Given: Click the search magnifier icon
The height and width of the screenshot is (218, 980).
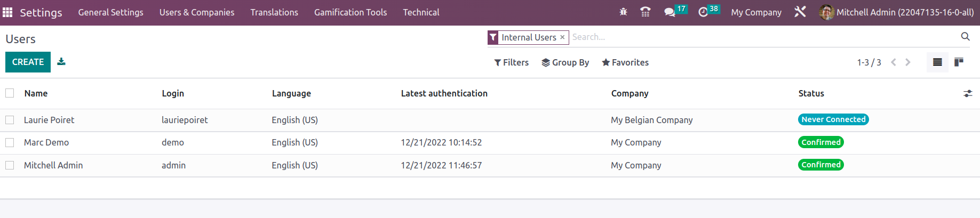Looking at the screenshot, I should click(x=965, y=37).
